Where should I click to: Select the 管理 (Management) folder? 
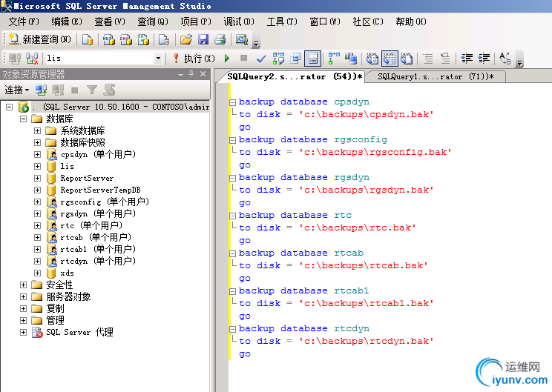[x=55, y=320]
